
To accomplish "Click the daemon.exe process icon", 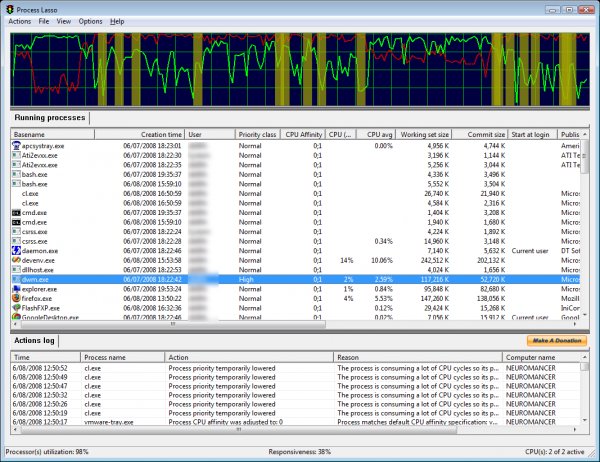I will (16, 250).
